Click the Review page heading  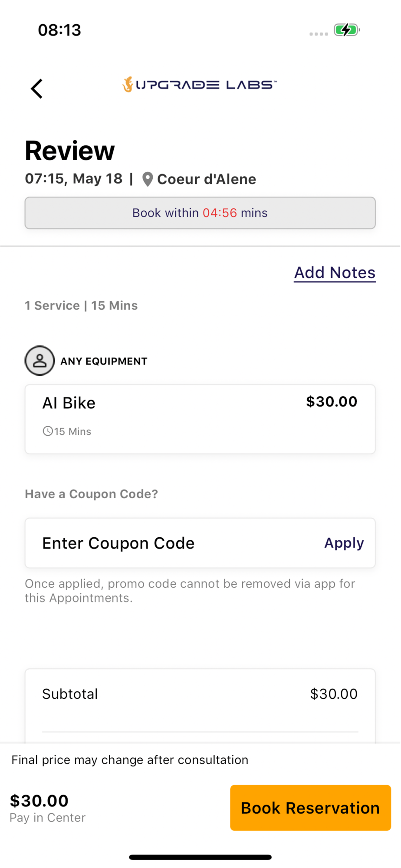[70, 151]
